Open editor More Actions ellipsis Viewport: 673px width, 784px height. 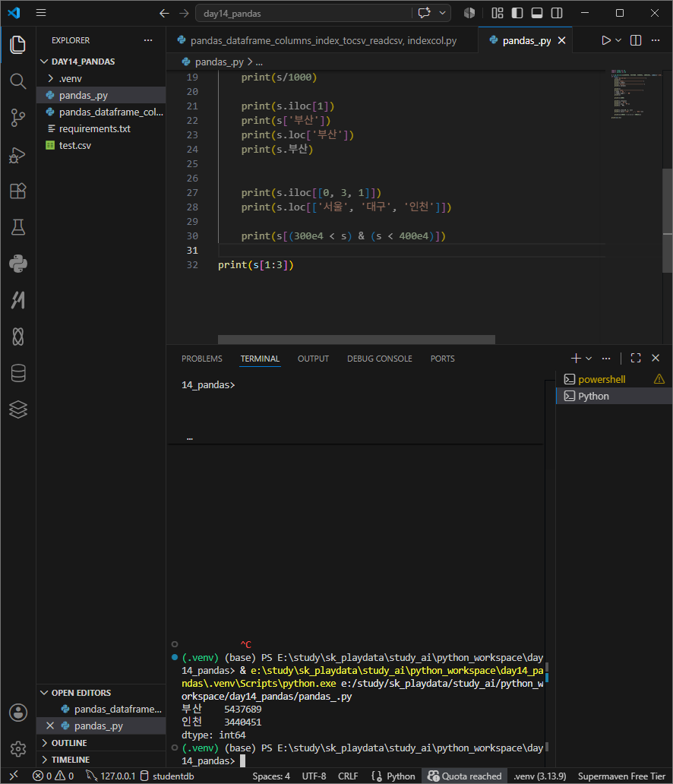[656, 40]
